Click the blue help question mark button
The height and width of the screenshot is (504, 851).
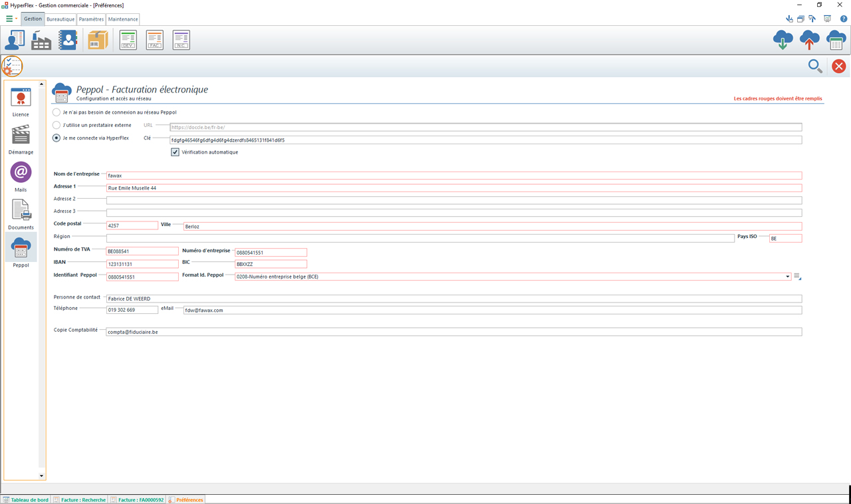tap(843, 19)
